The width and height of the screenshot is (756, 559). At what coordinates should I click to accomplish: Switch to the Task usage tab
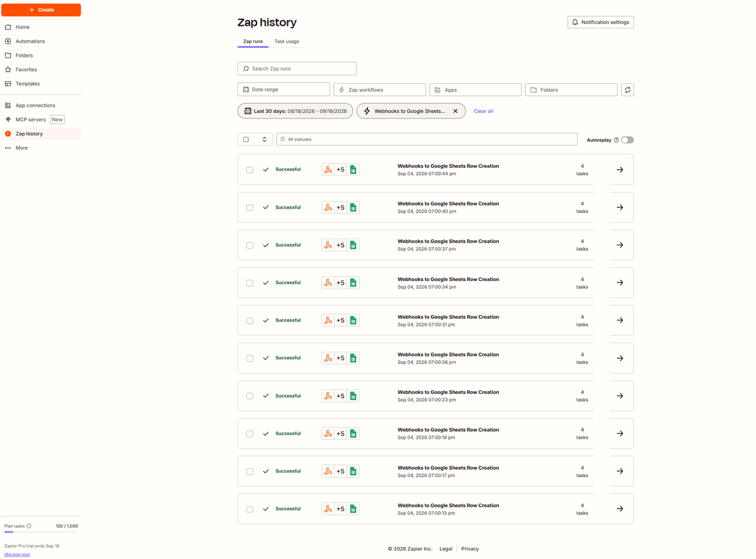(x=287, y=42)
